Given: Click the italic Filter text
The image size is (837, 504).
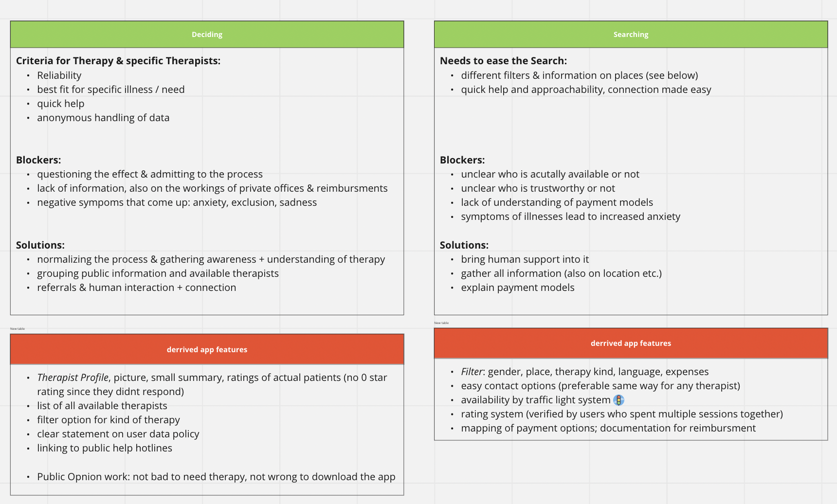Looking at the screenshot, I should pyautogui.click(x=472, y=372).
